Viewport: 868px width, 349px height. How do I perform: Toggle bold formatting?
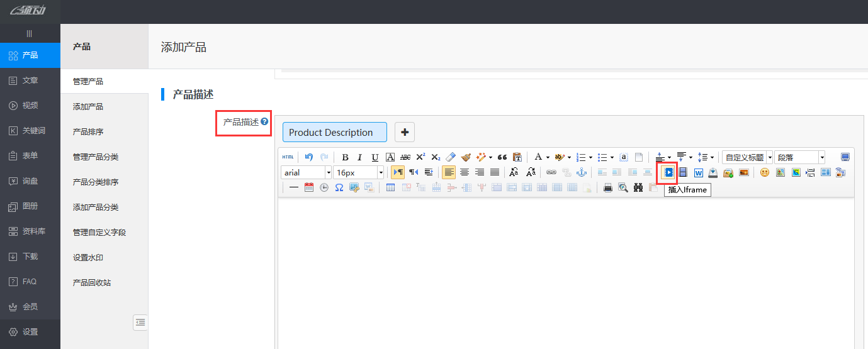coord(345,157)
